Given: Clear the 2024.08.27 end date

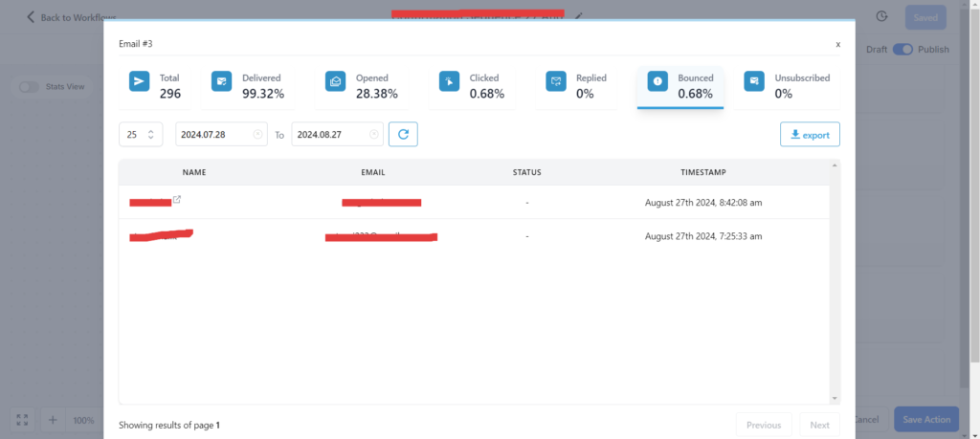Looking at the screenshot, I should [374, 134].
